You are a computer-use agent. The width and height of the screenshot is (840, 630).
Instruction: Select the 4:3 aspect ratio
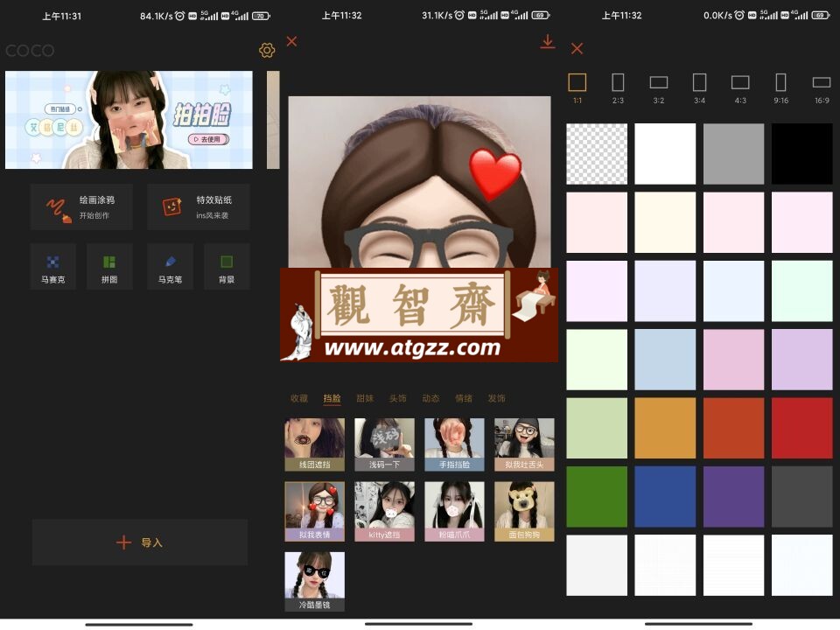click(x=740, y=87)
